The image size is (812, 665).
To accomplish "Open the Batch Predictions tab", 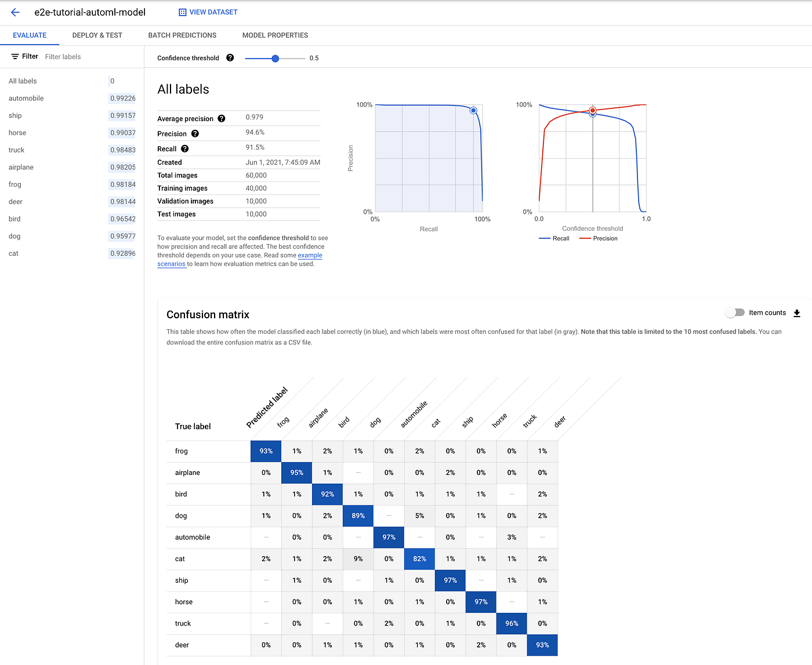I will (182, 35).
